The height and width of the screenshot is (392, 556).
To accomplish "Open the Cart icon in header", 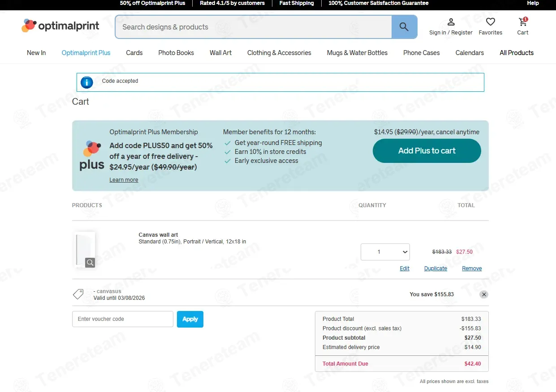I will [523, 22].
